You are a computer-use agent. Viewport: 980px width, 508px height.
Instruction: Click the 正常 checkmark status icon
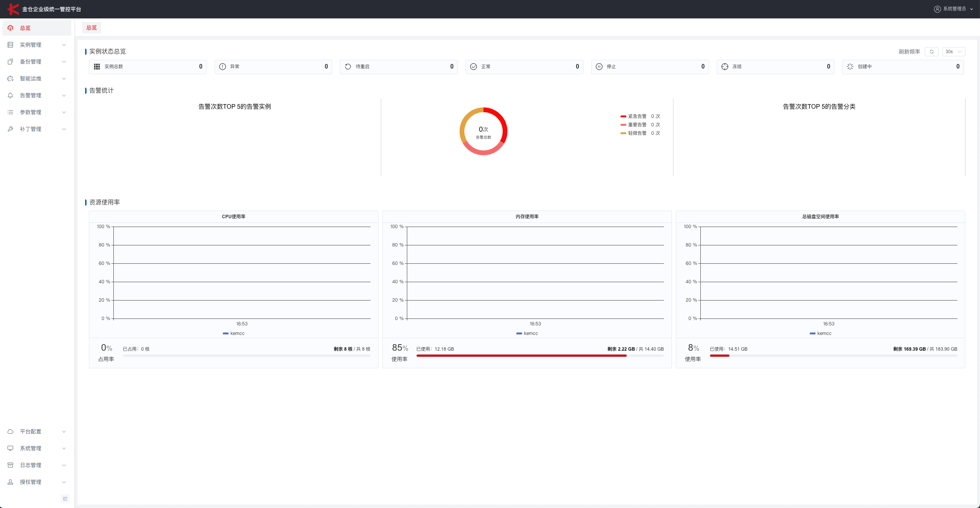tap(474, 67)
